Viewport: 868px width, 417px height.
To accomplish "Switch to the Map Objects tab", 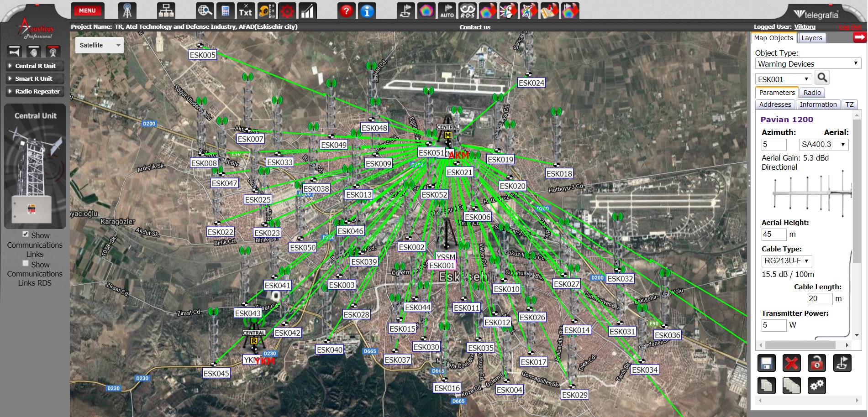I will pos(773,38).
